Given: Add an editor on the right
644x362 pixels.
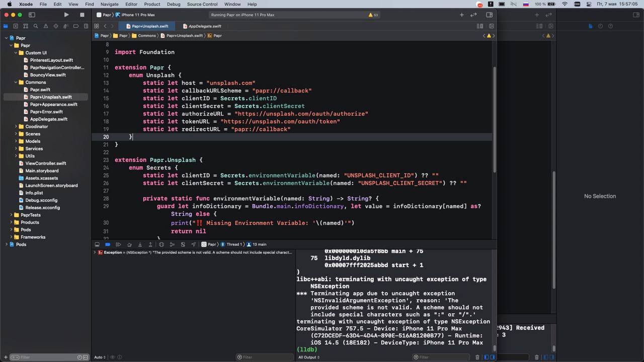Looking at the screenshot, I should [492, 26].
